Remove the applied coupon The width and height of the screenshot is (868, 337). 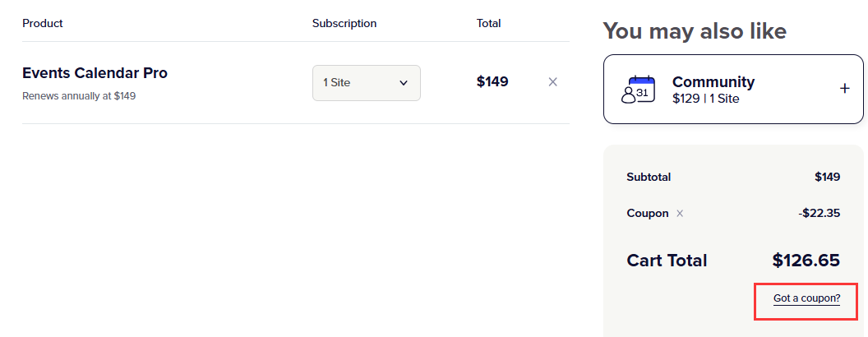pyautogui.click(x=679, y=214)
